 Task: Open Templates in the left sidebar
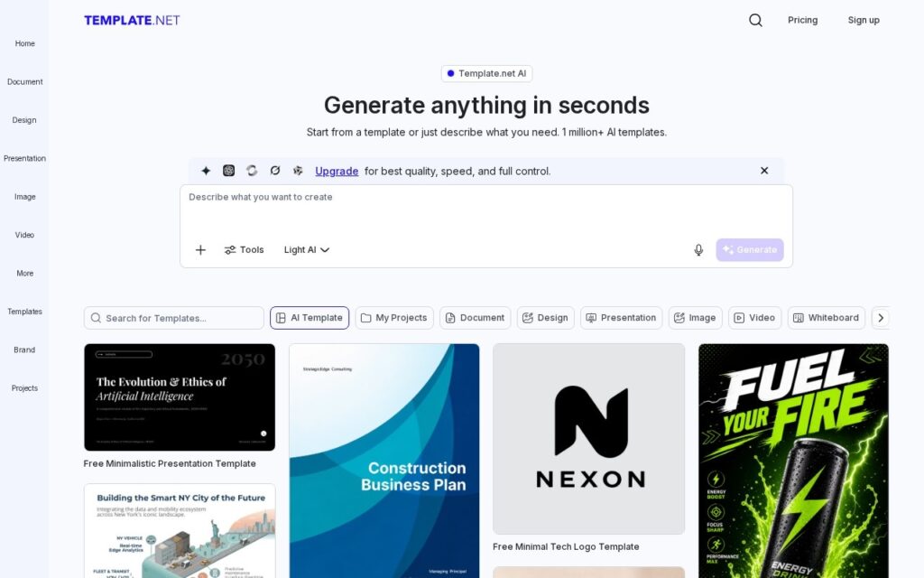click(24, 312)
